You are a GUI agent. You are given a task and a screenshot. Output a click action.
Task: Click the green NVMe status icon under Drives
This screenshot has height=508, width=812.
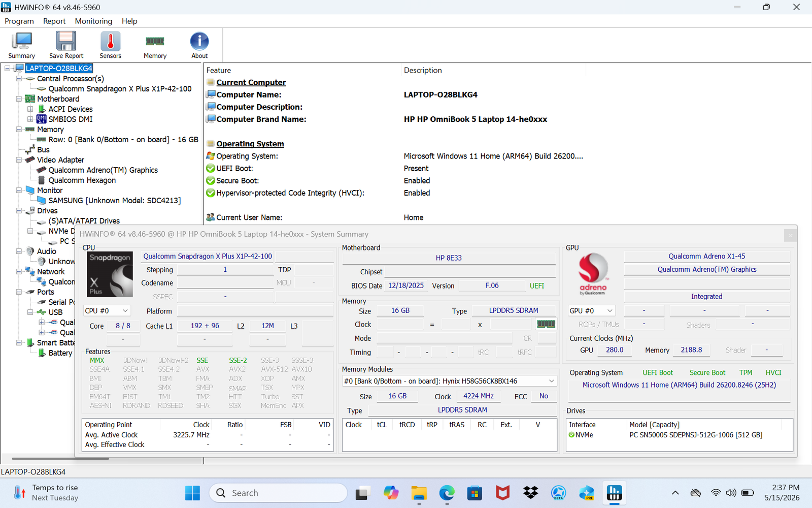tap(571, 435)
